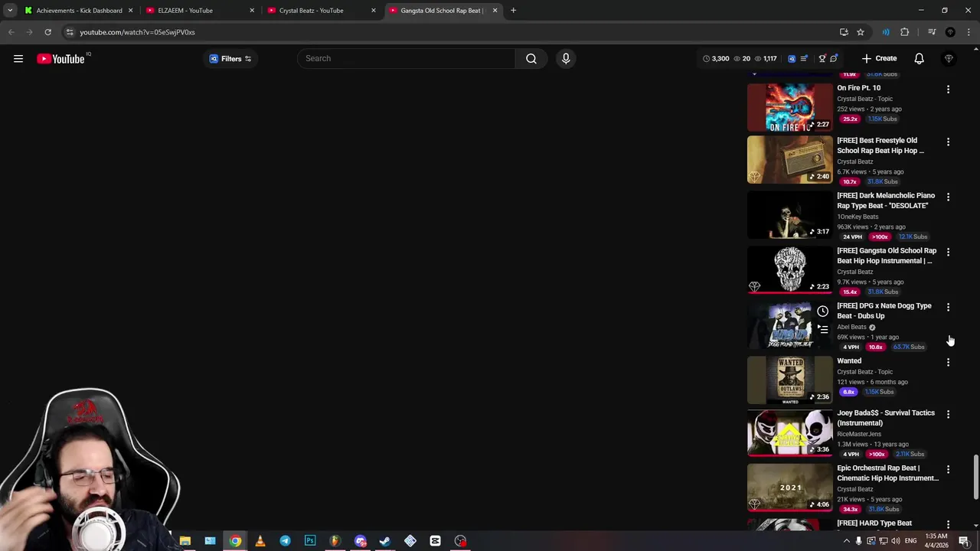Open Chrome three-dot menu
980x551 pixels.
coord(969,32)
